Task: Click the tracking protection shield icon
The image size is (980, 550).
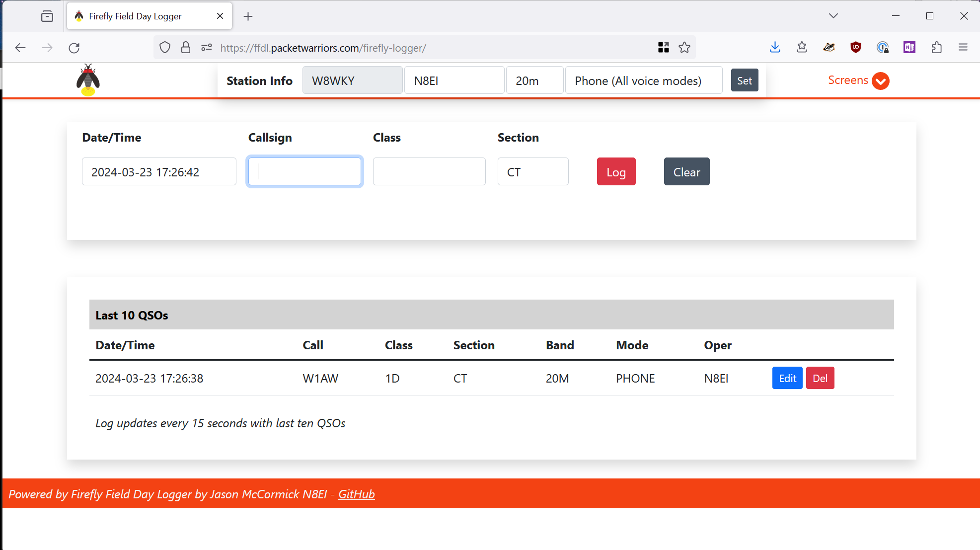Action: pyautogui.click(x=165, y=48)
